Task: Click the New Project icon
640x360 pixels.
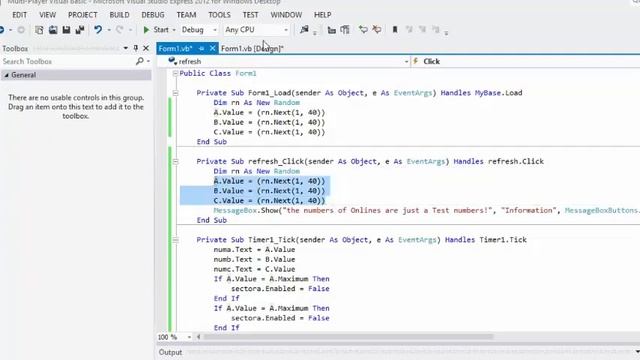Action: (x=39, y=30)
